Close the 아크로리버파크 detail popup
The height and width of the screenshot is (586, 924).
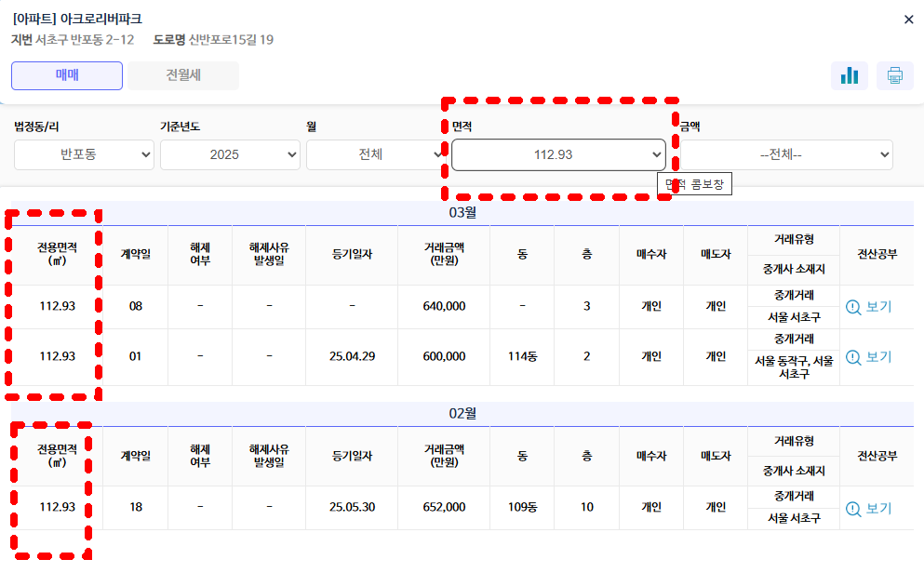point(909,20)
